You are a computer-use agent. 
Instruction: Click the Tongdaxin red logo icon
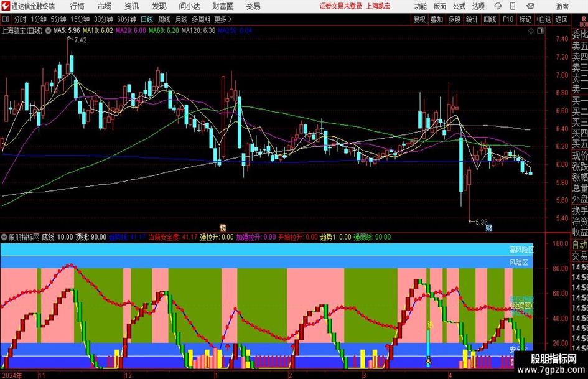click(x=6, y=6)
